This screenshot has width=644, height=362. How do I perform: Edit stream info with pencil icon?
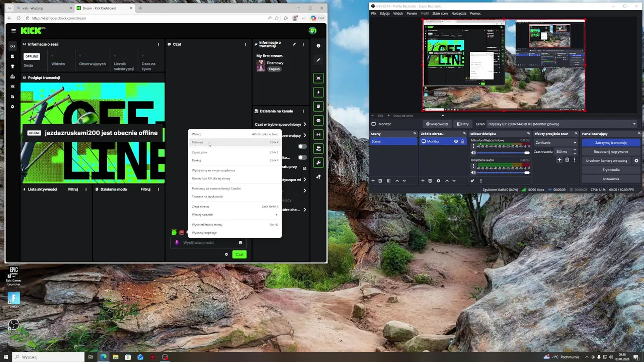[x=294, y=44]
